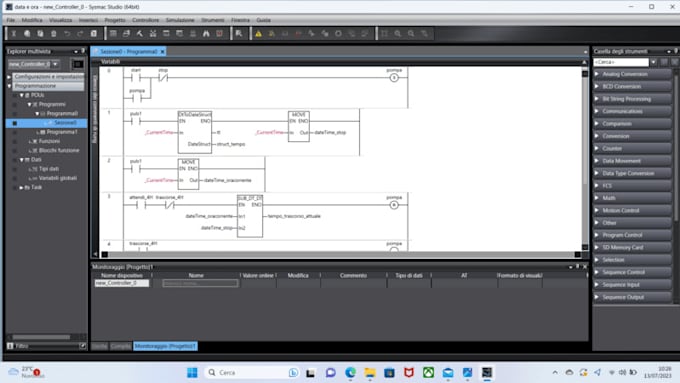The height and width of the screenshot is (383, 680).
Task: Expand the Analog Conversion toolbox category
Action: coord(632,74)
